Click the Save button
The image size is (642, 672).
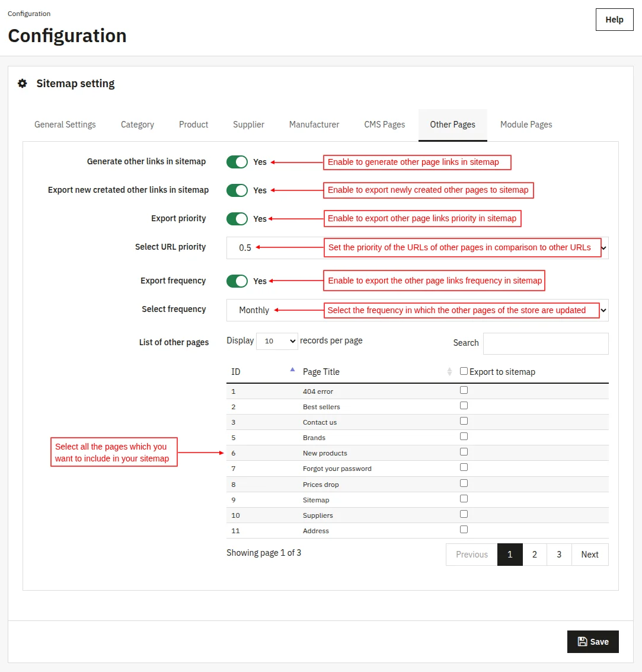tap(593, 642)
